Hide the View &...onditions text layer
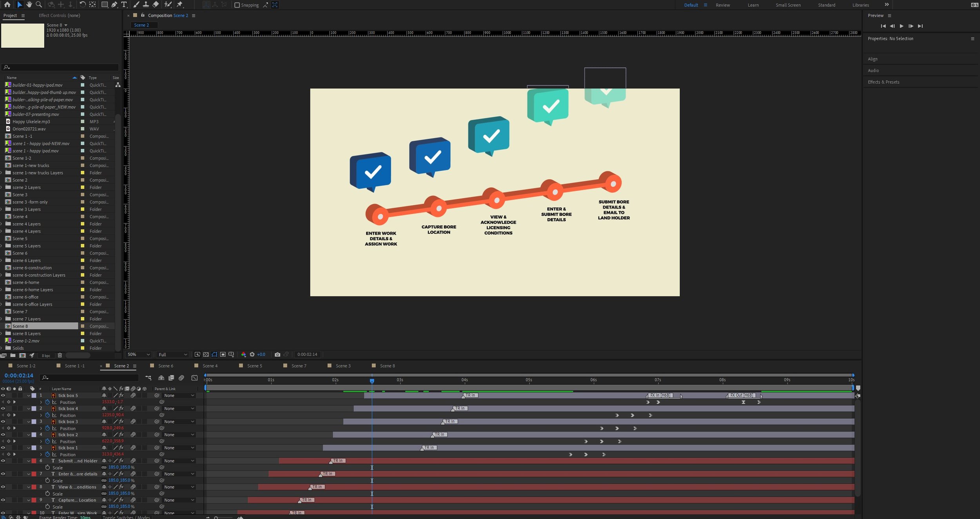980x519 pixels. [x=3, y=487]
